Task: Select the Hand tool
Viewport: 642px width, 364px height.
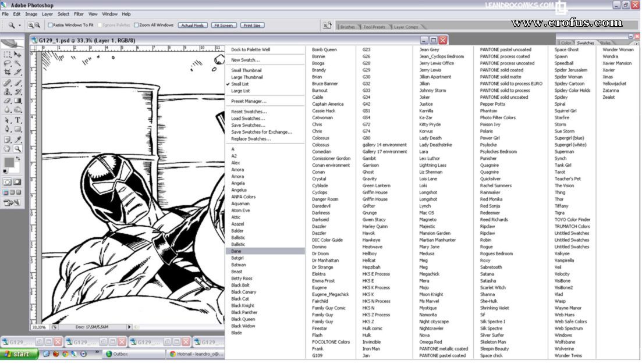Action: click(8, 149)
